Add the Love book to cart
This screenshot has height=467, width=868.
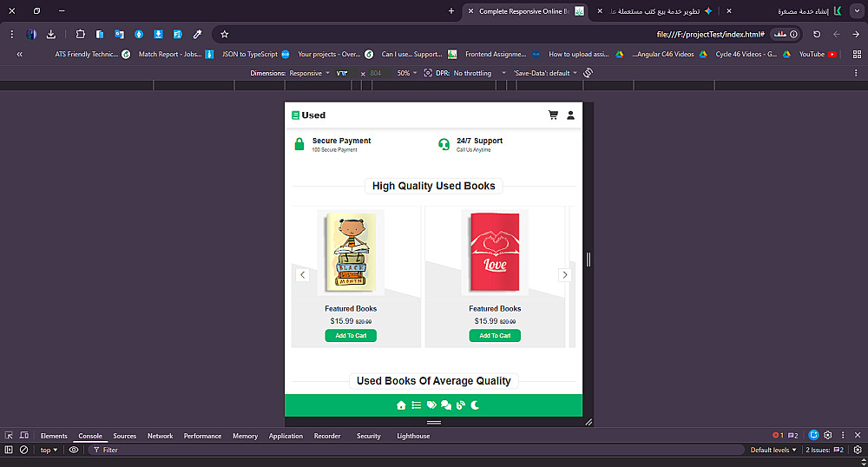coord(495,335)
